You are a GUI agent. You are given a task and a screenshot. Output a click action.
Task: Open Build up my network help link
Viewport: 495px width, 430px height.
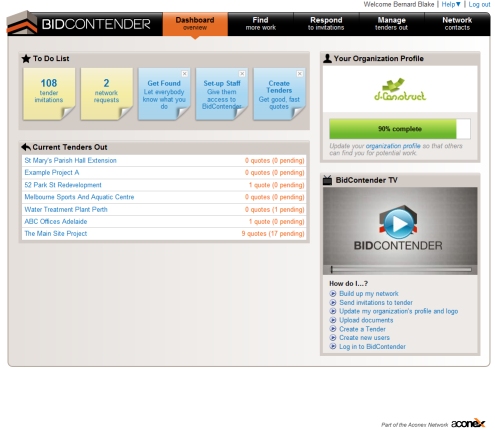point(369,294)
